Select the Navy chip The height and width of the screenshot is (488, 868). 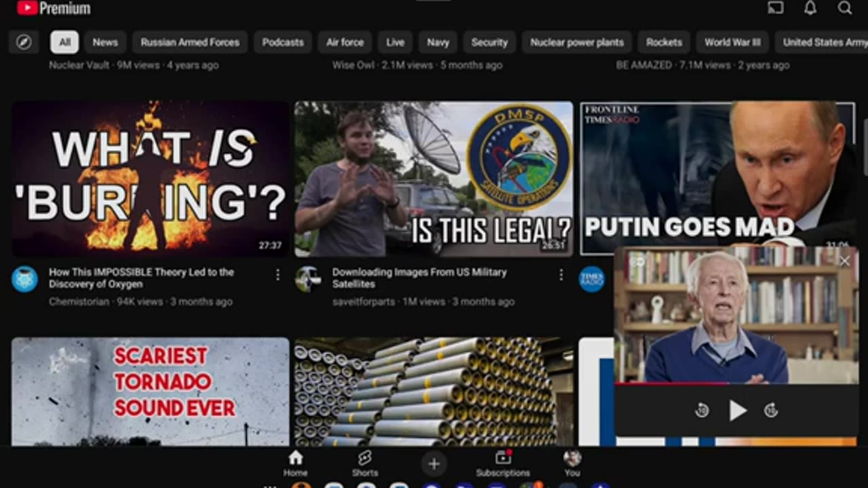point(438,42)
